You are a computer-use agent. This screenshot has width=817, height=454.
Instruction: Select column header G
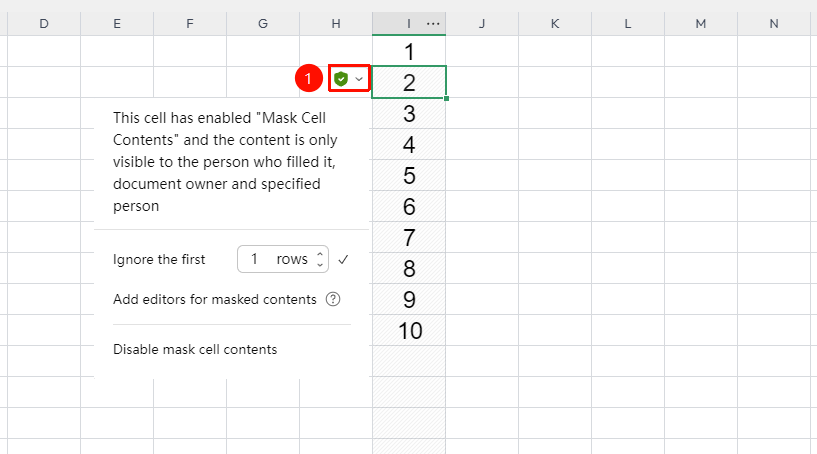coord(263,23)
